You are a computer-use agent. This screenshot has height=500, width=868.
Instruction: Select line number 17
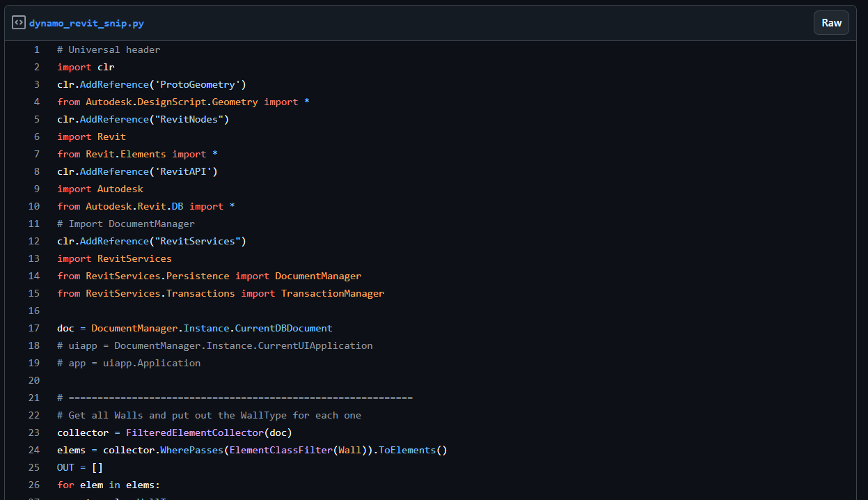[34, 328]
